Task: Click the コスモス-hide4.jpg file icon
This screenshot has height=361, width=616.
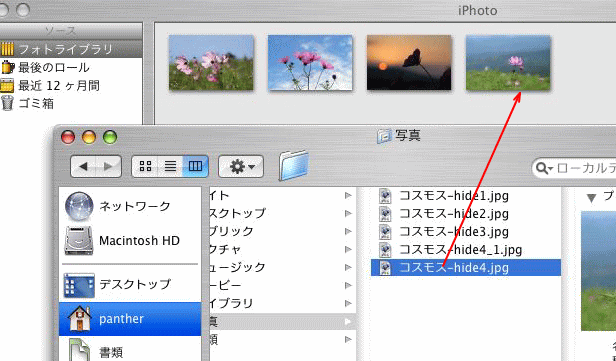Action: tap(385, 268)
